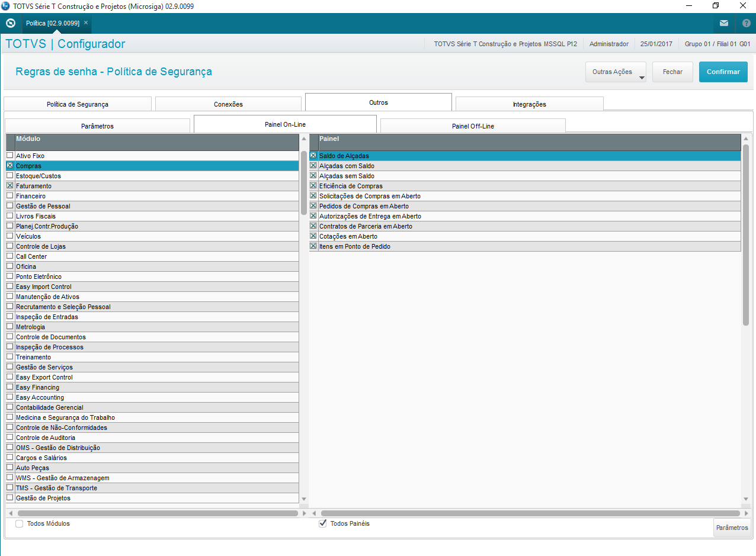Screen dimensions: 756x556
Task: Check the Estoque/Custos module checkbox
Action: click(9, 175)
